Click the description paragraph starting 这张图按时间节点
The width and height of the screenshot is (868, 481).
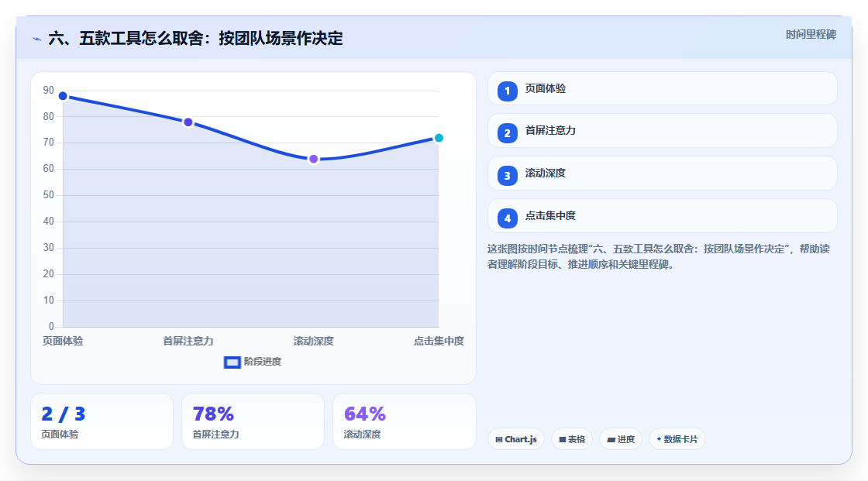pos(659,256)
